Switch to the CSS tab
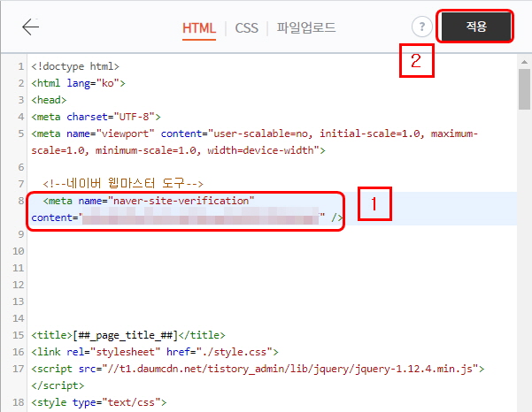 247,28
